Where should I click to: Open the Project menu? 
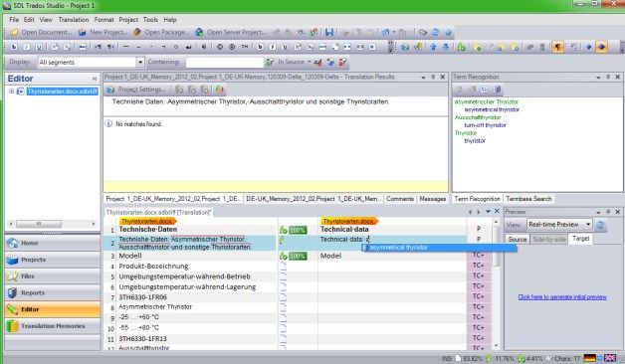(128, 20)
